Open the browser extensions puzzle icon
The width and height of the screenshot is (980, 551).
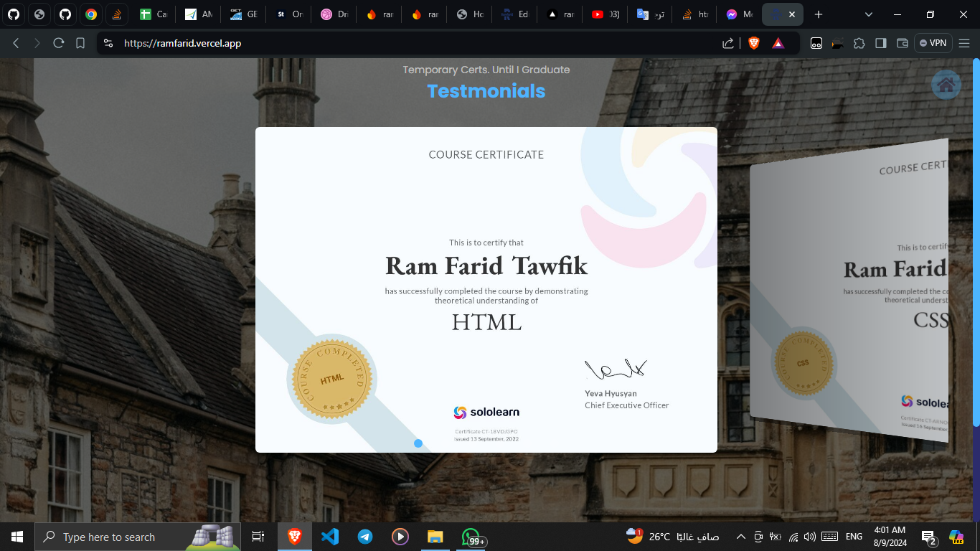pos(859,43)
